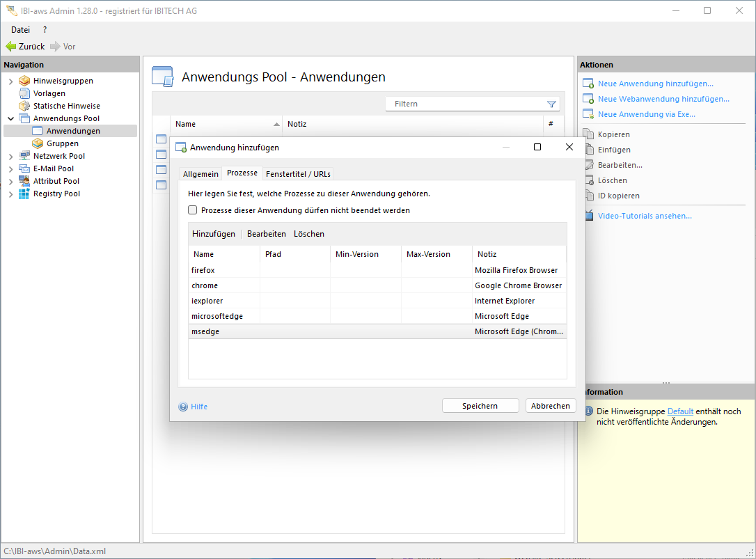Select the chrome process row
The height and width of the screenshot is (559, 756).
(x=205, y=285)
